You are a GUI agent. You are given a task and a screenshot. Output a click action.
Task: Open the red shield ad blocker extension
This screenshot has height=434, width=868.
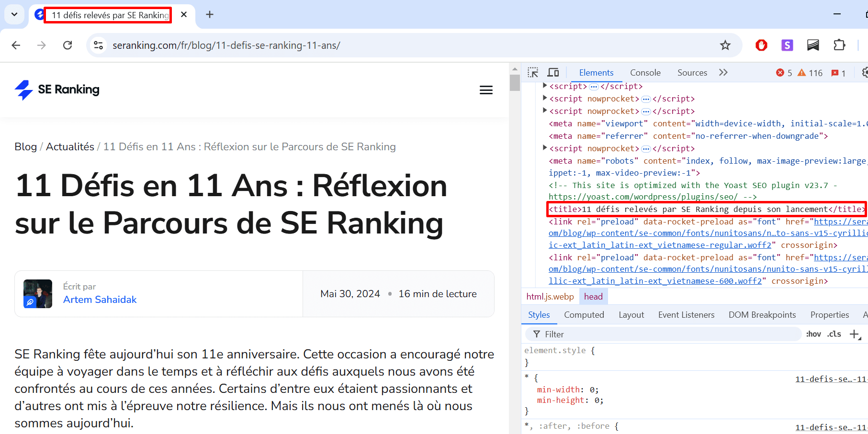click(x=761, y=45)
